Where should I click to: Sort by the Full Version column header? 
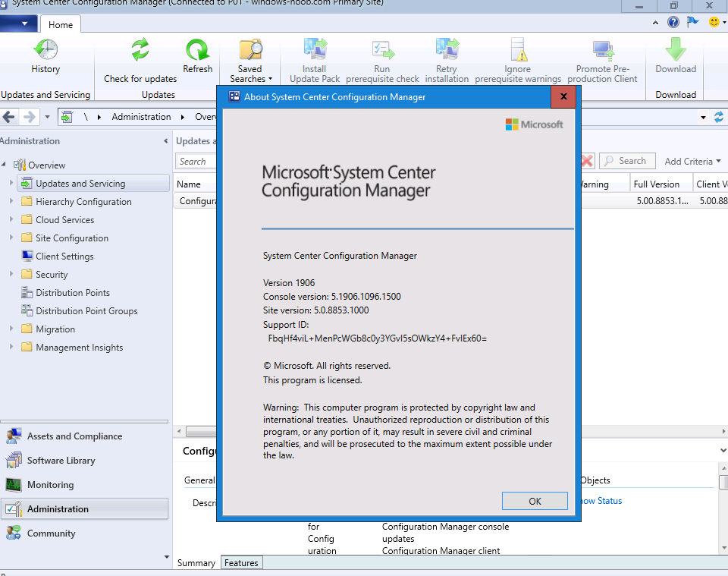point(661,184)
